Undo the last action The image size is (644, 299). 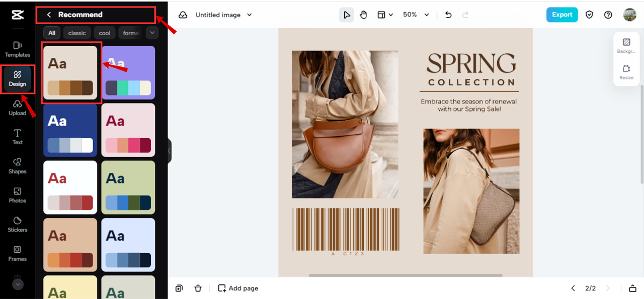449,15
